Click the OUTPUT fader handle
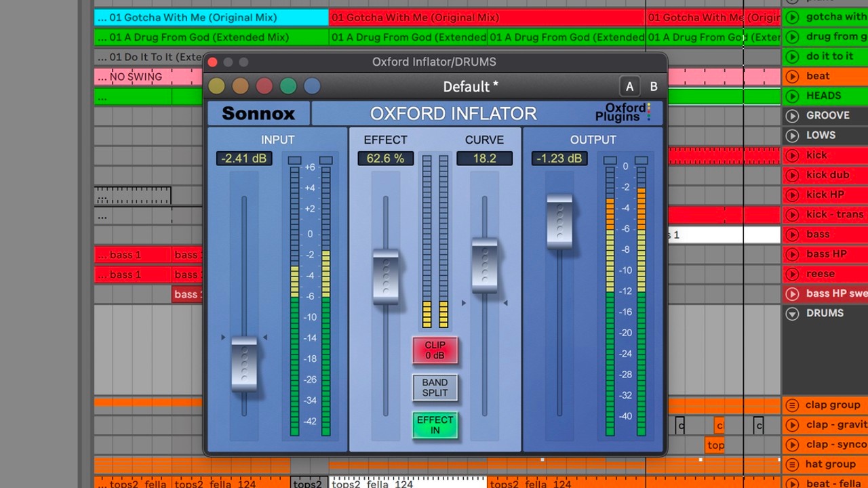The image size is (868, 488). point(559,222)
